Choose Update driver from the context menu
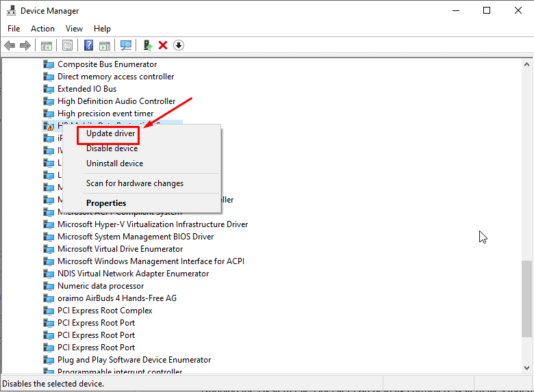The image size is (534, 392). (x=111, y=133)
